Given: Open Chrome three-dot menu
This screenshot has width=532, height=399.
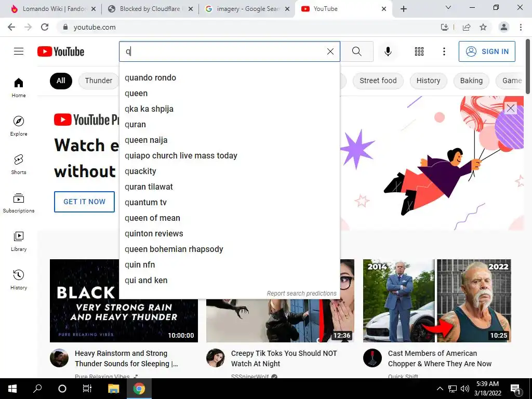Looking at the screenshot, I should (x=521, y=27).
